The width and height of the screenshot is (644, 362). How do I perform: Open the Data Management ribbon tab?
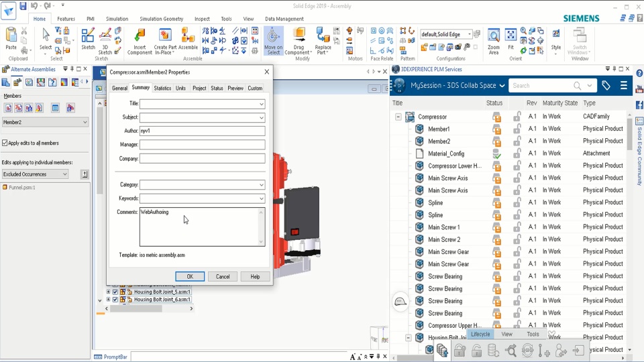coord(284,19)
